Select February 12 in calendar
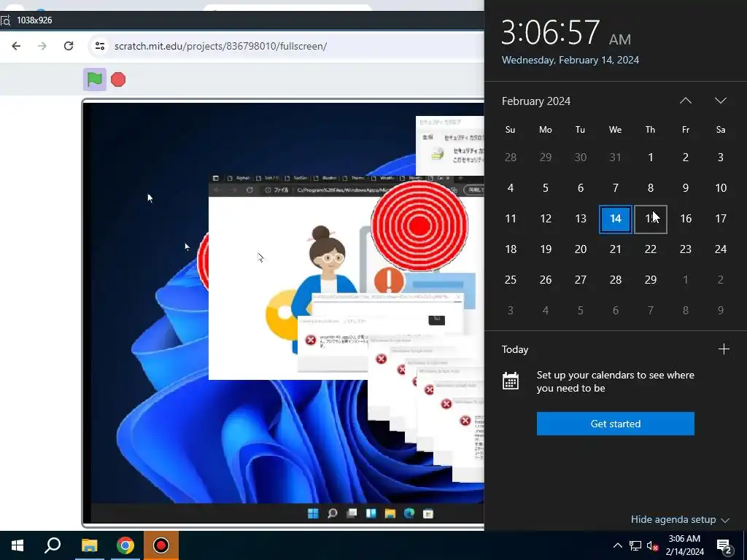 546,219
